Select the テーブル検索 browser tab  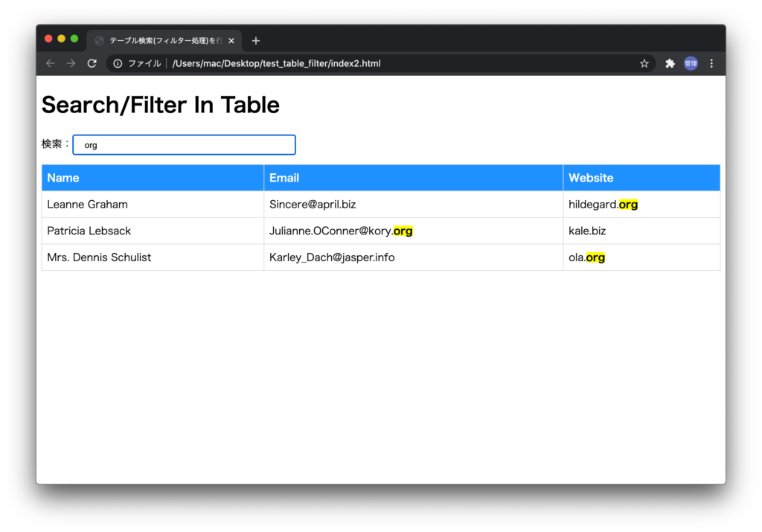pyautogui.click(x=164, y=41)
